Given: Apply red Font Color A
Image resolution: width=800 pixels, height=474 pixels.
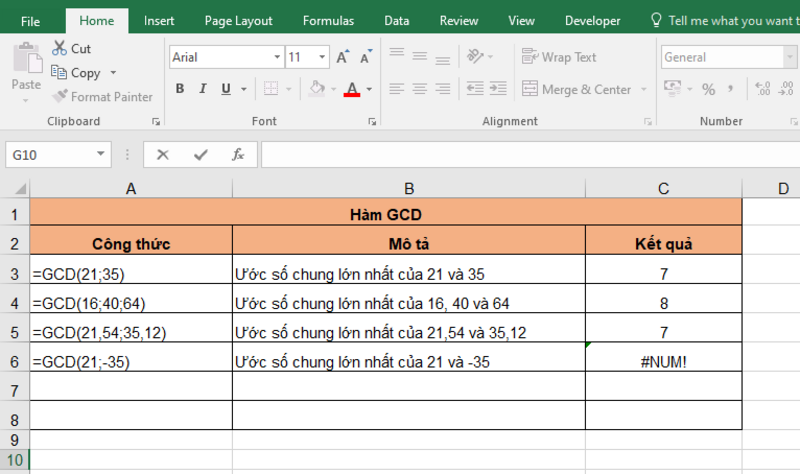Looking at the screenshot, I should [352, 89].
